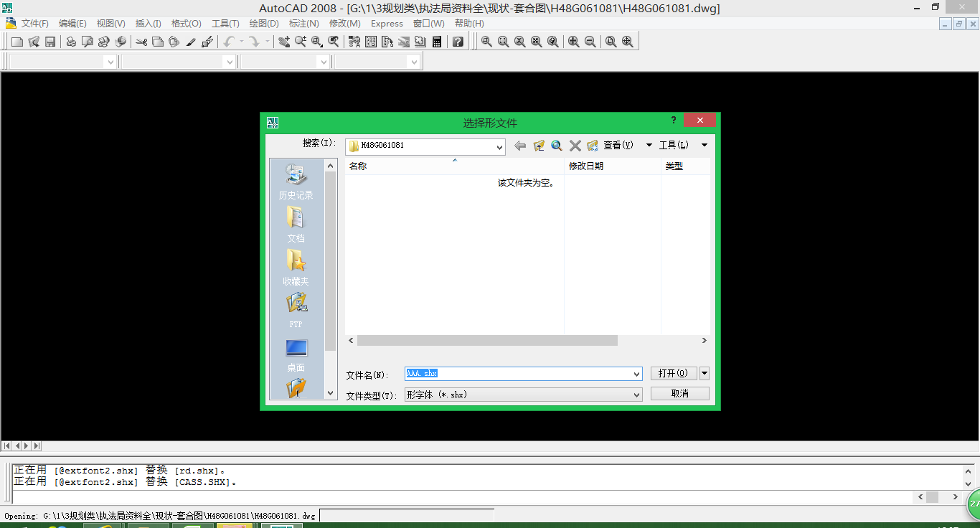980x528 pixels.
Task: Open the 绘图(D) menu
Action: (264, 24)
